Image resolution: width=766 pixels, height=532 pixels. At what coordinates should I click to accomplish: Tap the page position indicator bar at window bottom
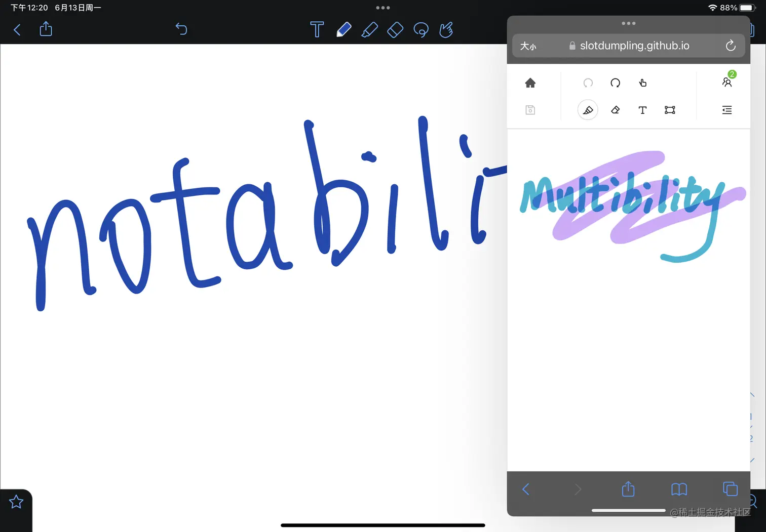(x=628, y=510)
